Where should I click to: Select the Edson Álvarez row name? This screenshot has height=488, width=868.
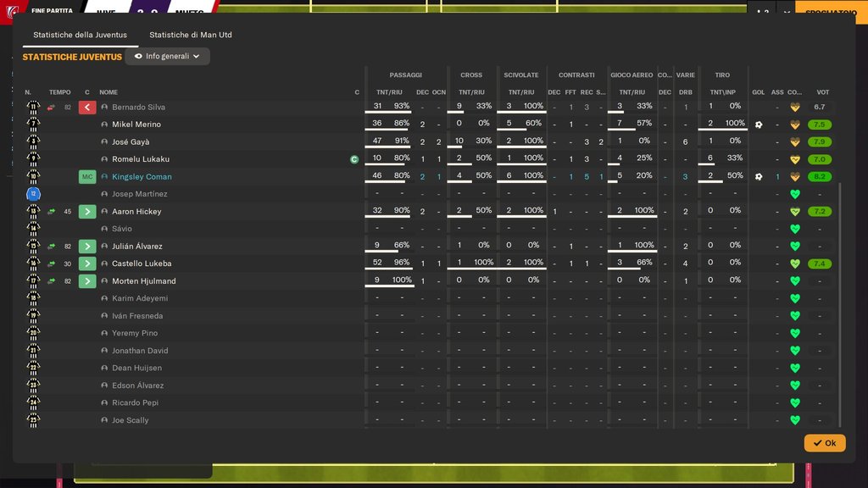pyautogui.click(x=137, y=385)
